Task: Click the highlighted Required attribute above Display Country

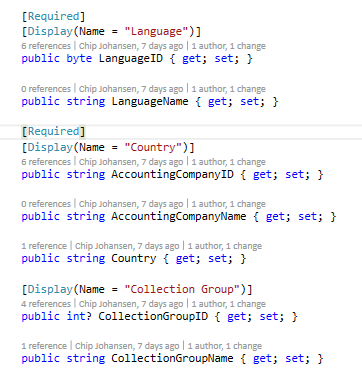Action: coord(53,131)
